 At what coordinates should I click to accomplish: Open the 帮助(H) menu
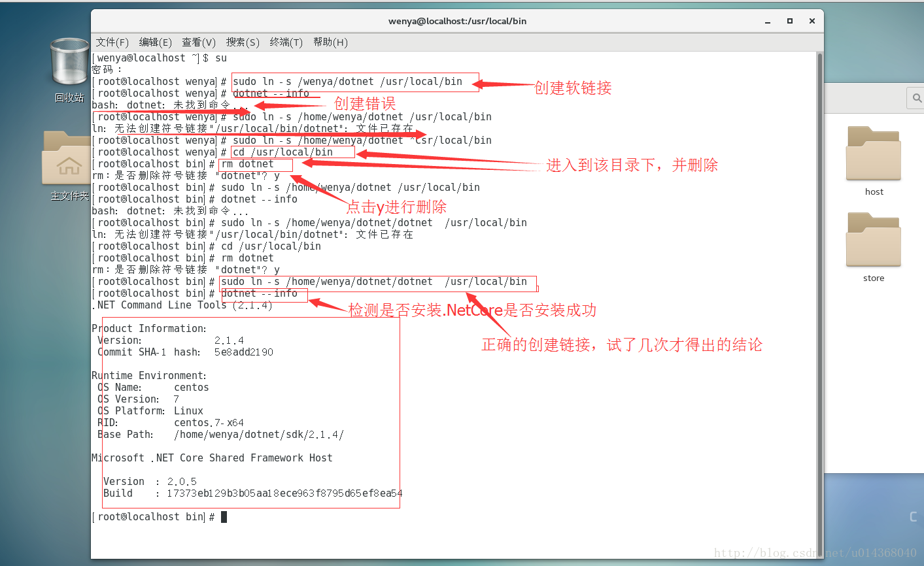(328, 42)
